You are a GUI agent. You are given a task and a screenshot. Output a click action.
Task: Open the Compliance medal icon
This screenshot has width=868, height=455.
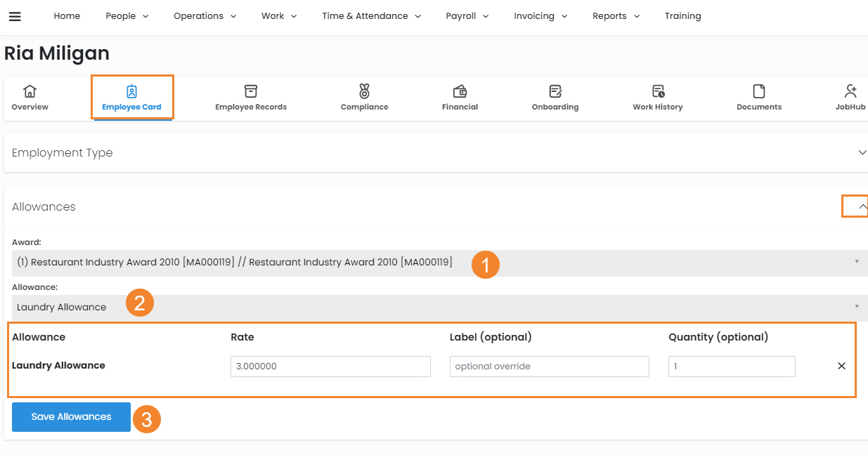pos(364,91)
